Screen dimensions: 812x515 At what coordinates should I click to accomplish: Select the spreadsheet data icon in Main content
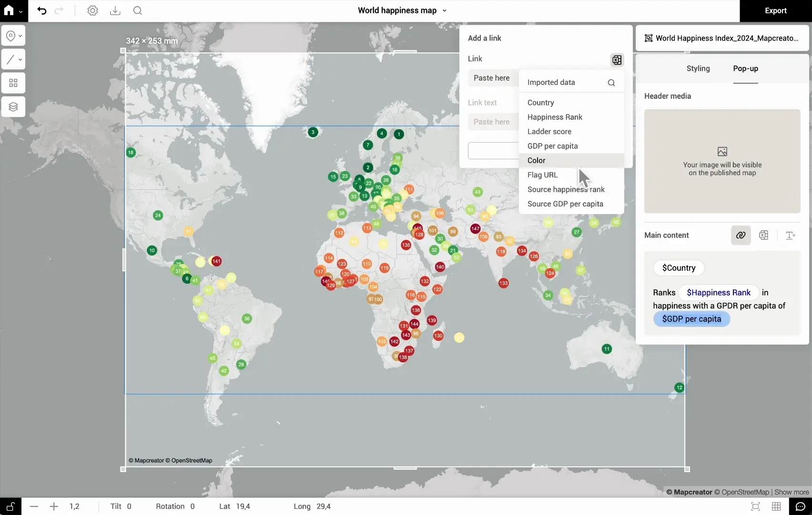[763, 235]
